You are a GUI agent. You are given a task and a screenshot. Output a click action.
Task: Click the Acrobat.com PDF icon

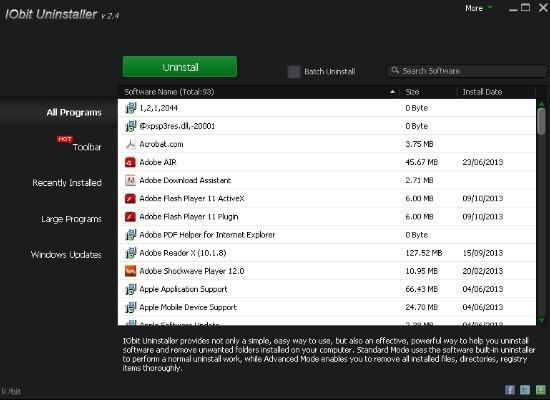pyautogui.click(x=130, y=144)
